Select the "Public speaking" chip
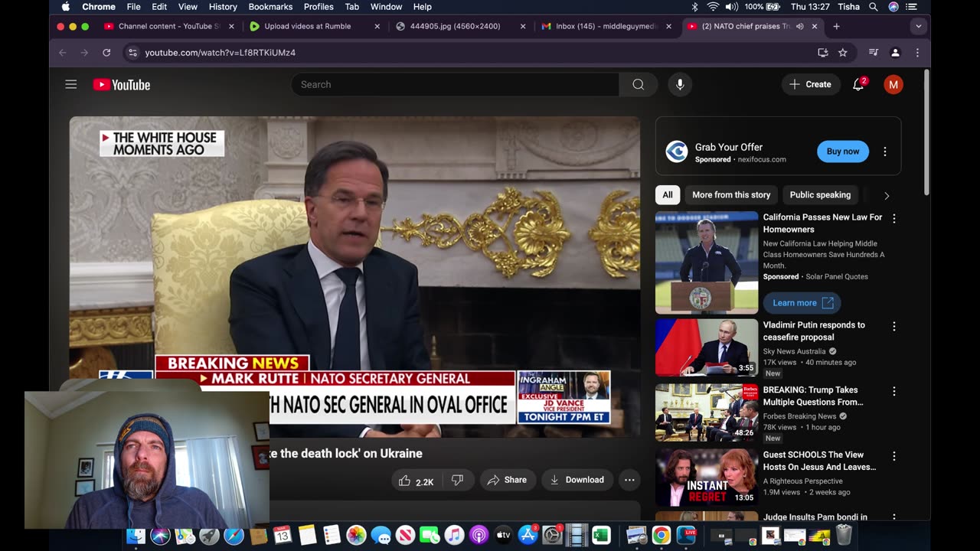The width and height of the screenshot is (980, 551). click(x=820, y=194)
